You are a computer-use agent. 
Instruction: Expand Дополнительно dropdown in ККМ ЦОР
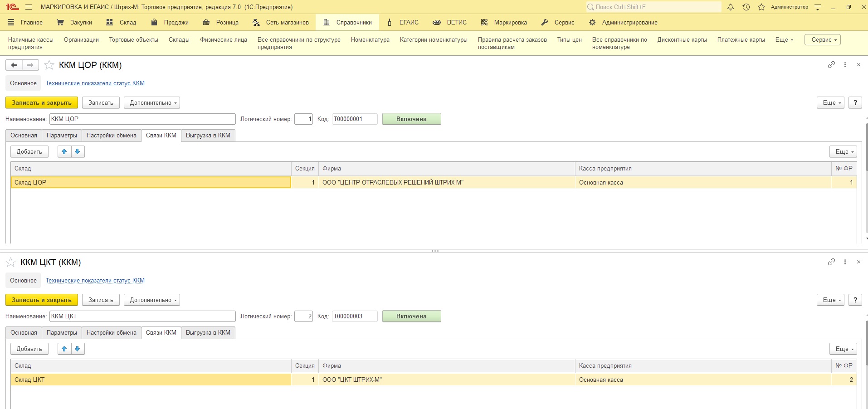coord(152,103)
